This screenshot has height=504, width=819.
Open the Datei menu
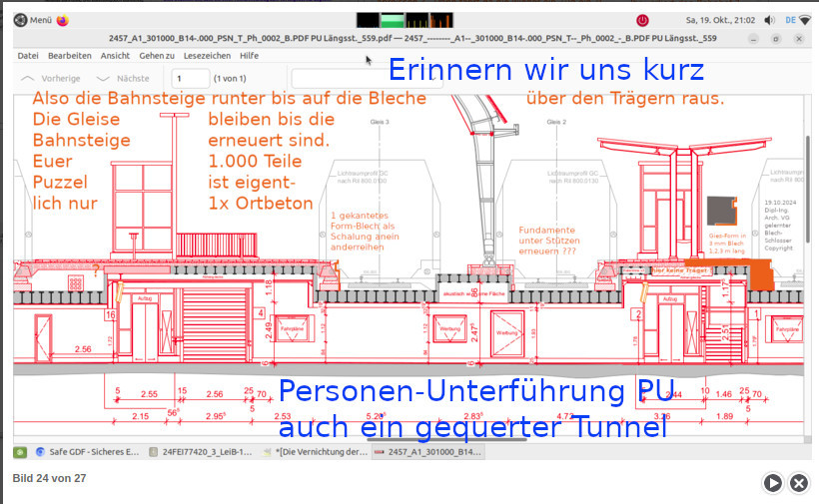(28, 56)
